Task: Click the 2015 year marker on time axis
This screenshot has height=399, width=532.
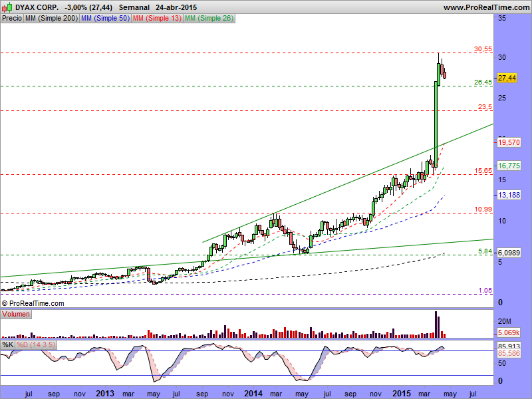Action: click(x=402, y=394)
